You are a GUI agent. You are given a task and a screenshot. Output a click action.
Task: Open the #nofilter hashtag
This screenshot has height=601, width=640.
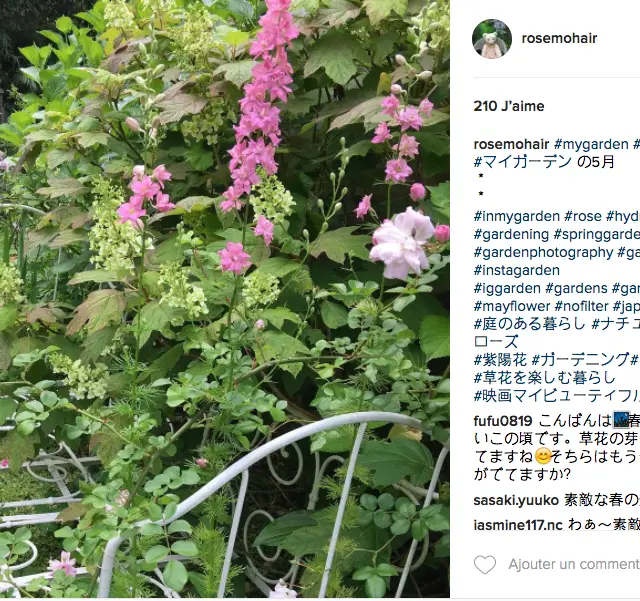point(582,306)
